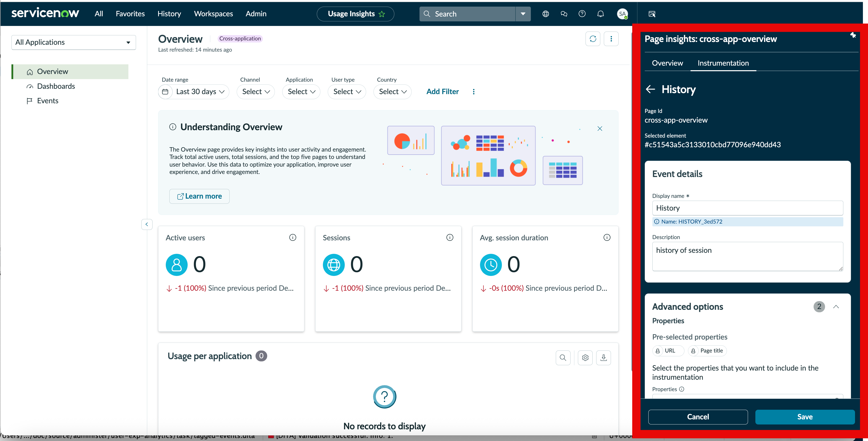Click the refresh icon on Overview page
This screenshot has height=441, width=868.
tap(593, 39)
